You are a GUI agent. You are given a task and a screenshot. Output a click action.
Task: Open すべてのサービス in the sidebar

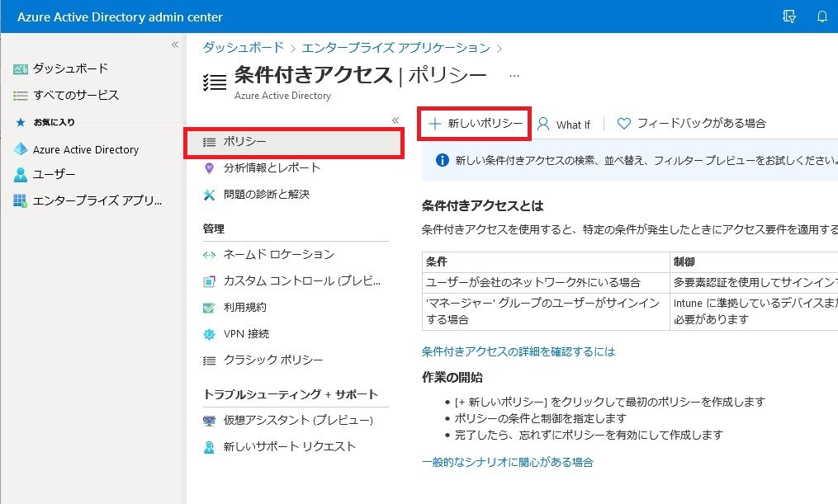[x=76, y=95]
